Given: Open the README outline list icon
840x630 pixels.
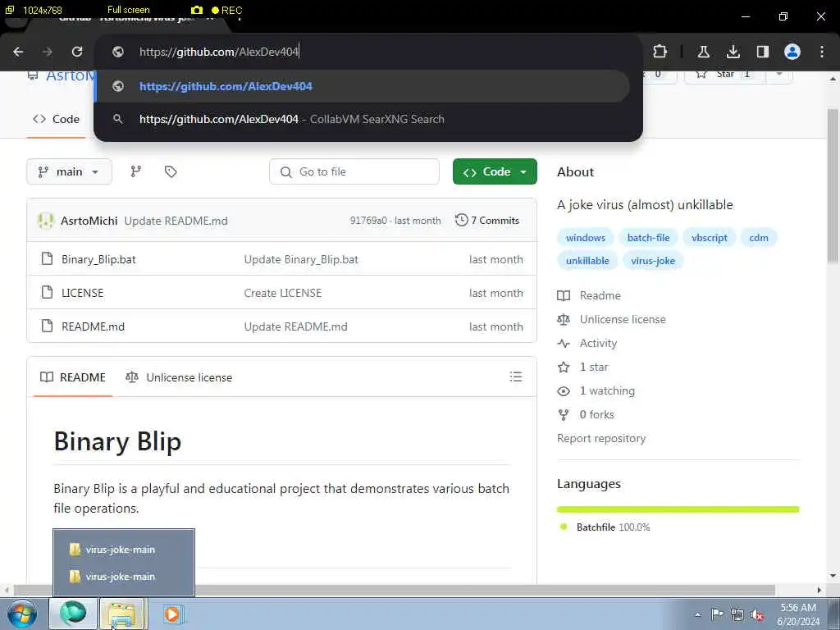Looking at the screenshot, I should (x=516, y=377).
